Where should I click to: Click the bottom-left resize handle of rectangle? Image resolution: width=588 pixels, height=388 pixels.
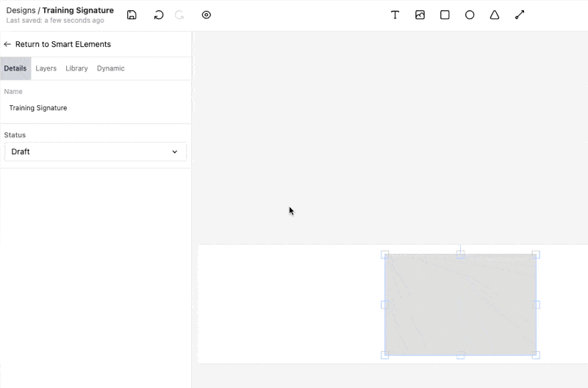[384, 355]
